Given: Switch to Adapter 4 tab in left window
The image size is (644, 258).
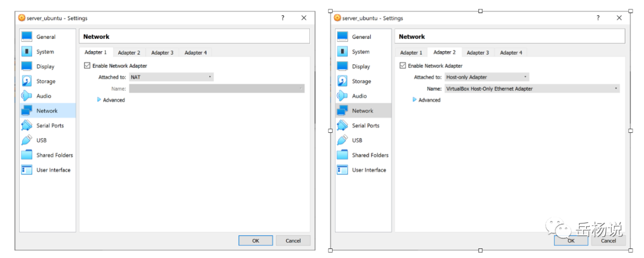Looking at the screenshot, I should 196,52.
